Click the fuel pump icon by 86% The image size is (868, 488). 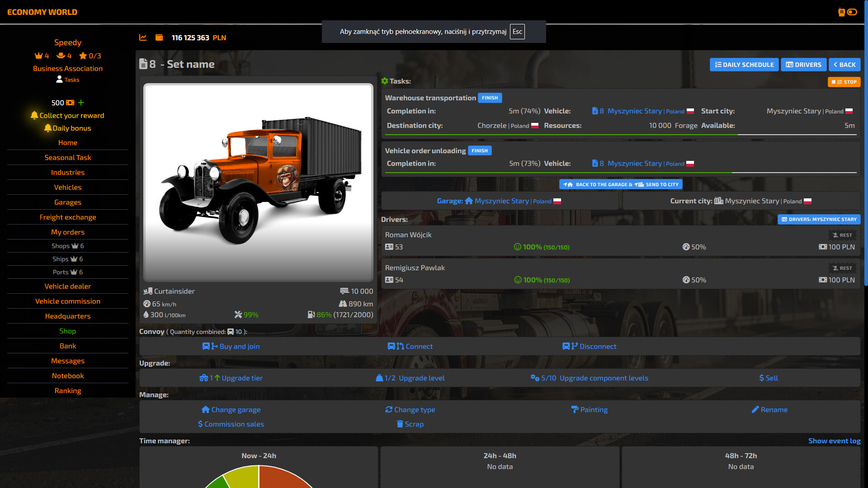(311, 314)
